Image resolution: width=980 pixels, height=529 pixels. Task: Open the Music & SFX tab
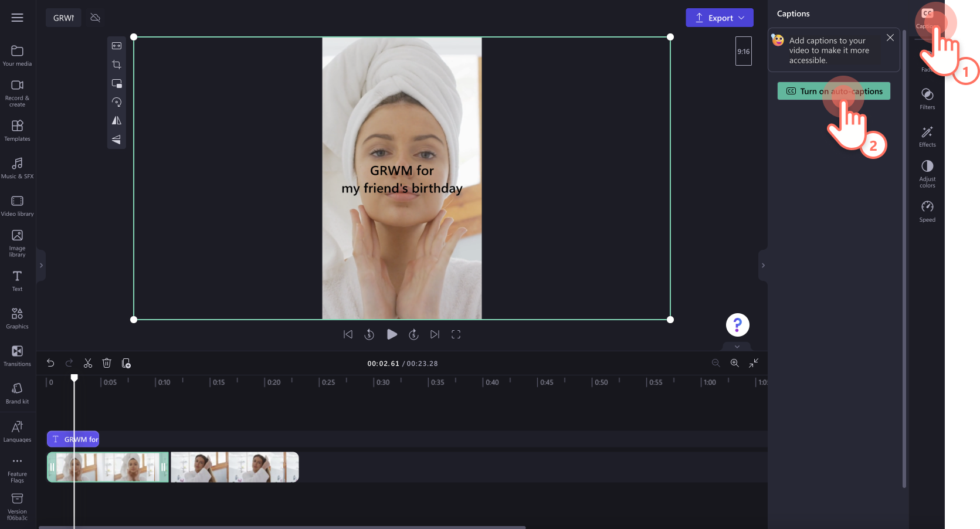[18, 168]
